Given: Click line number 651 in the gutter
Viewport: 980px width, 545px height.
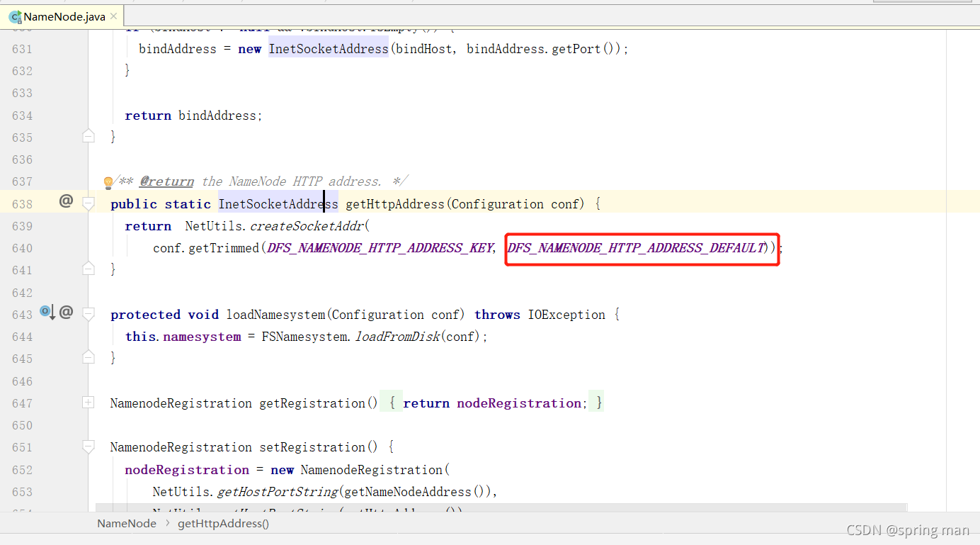Looking at the screenshot, I should [22, 447].
